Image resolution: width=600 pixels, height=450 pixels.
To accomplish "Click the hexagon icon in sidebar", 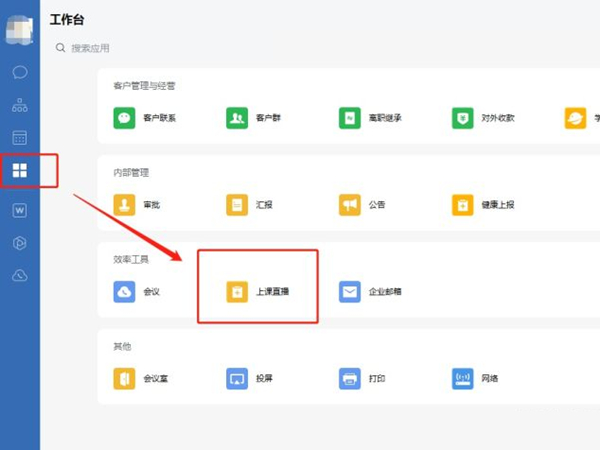I will point(19,243).
